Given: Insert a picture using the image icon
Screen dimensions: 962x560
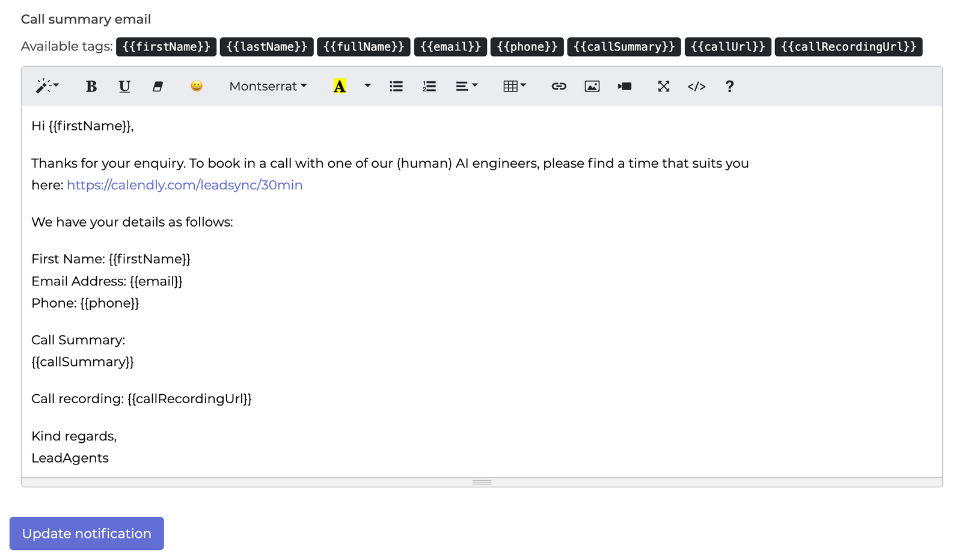Looking at the screenshot, I should (592, 87).
